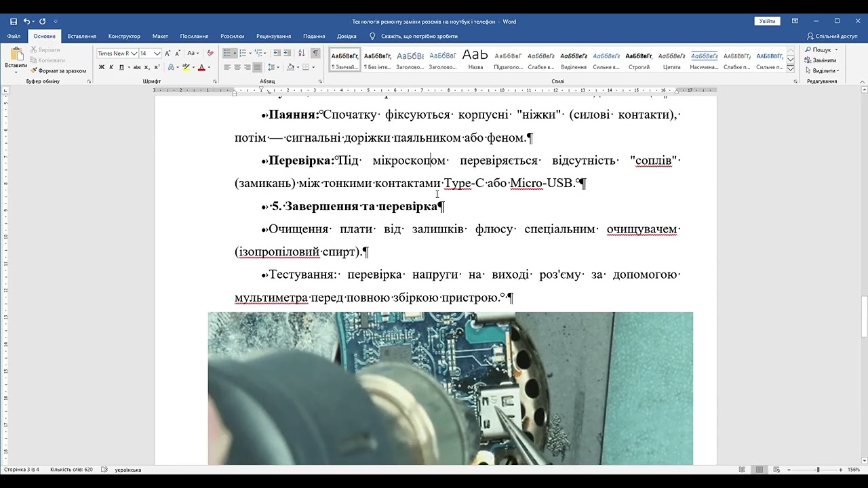Switch to Print Layout view
Screen dimensions: 868x488
759,469
